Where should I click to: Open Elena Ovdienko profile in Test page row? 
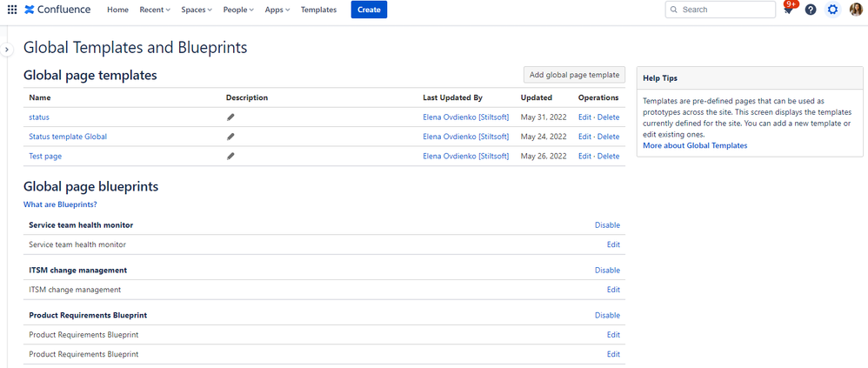click(x=465, y=156)
